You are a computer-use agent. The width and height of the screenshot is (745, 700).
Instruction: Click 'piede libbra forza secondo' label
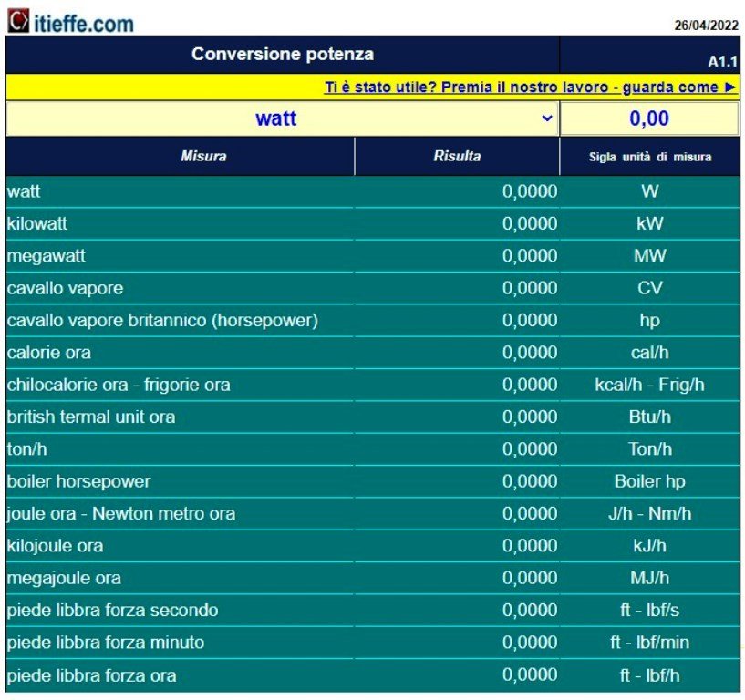coord(112,611)
